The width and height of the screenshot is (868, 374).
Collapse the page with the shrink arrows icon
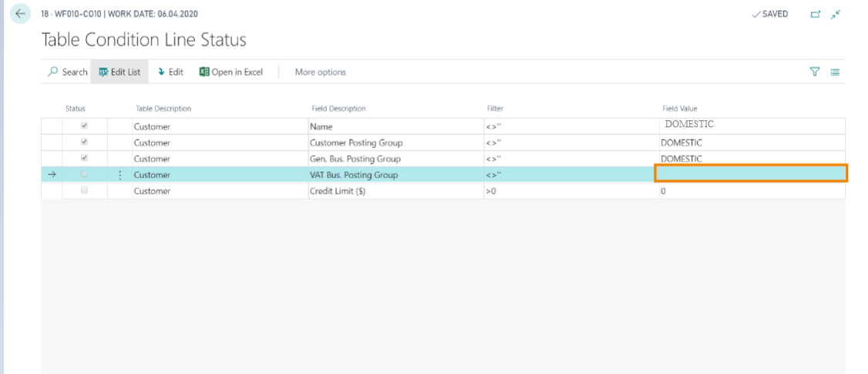click(835, 14)
